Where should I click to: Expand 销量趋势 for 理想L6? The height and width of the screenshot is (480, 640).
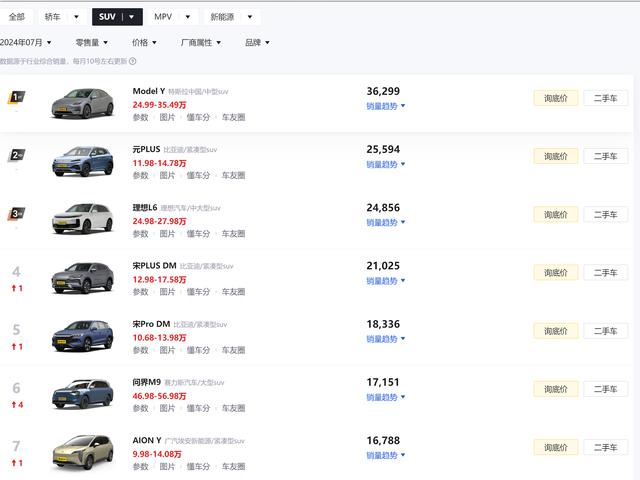386,222
